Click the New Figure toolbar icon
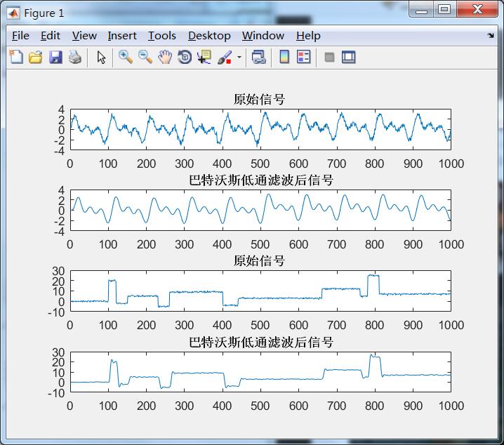 coord(16,57)
